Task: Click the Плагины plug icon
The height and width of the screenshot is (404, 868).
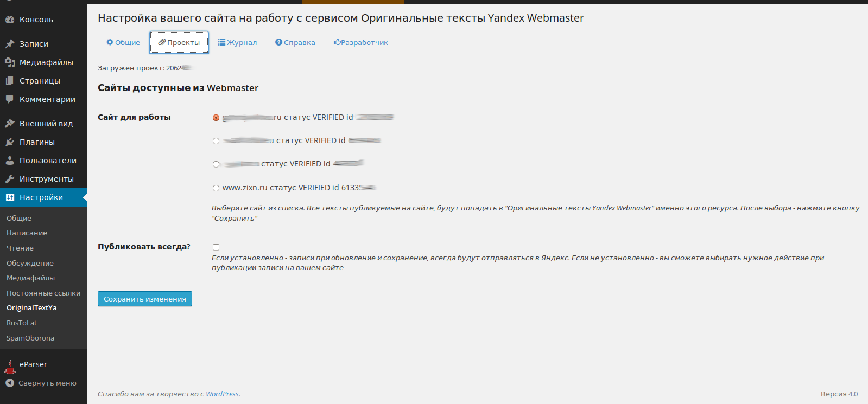Action: coord(10,142)
